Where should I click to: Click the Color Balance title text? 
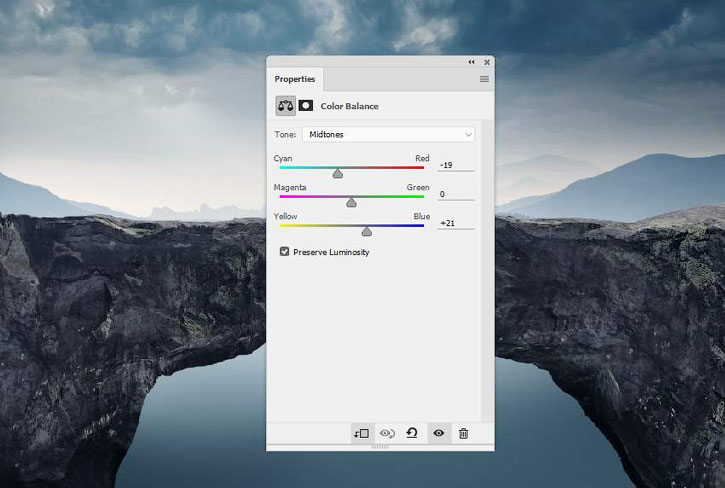tap(350, 106)
